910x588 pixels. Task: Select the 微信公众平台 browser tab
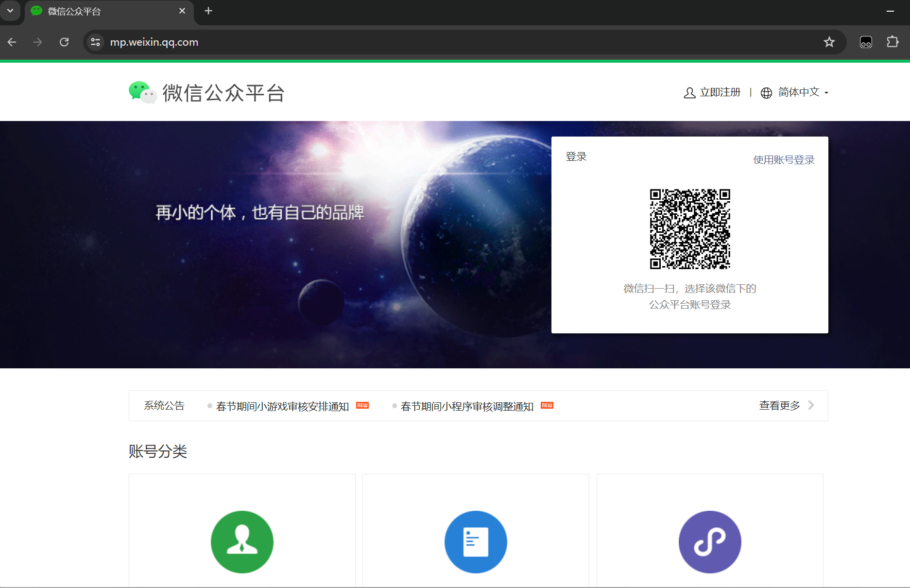coord(109,12)
